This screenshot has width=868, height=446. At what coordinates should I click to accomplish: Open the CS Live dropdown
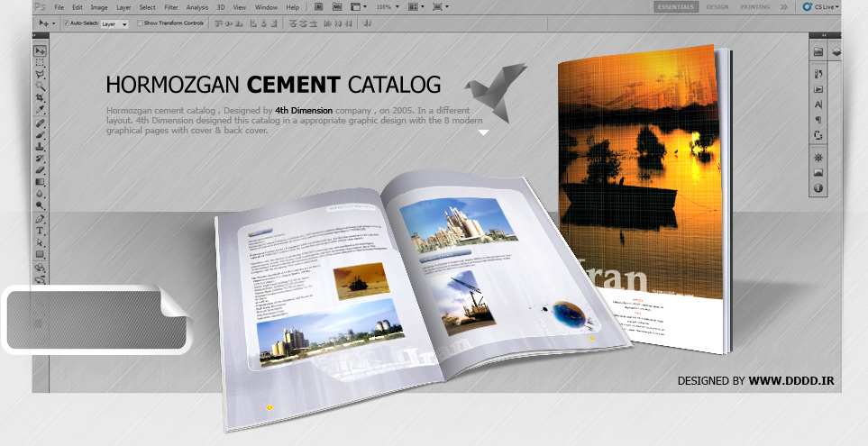[821, 7]
